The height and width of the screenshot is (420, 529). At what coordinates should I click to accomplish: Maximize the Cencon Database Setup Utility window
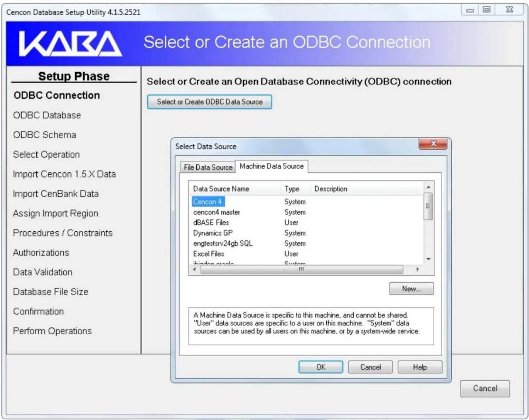pos(487,10)
